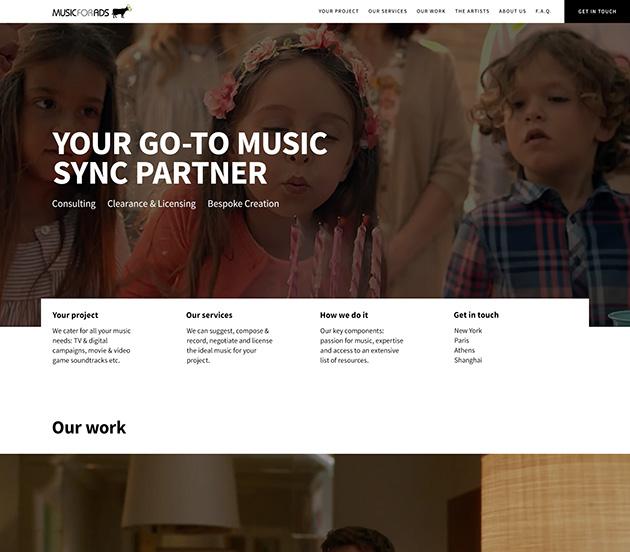Choose the New York office link
This screenshot has width=630, height=552.
tap(468, 331)
